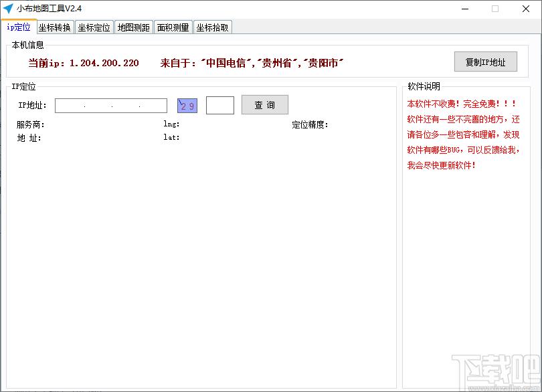Focus the captcha code input box
Screen dimensions: 542x392
tap(219, 106)
